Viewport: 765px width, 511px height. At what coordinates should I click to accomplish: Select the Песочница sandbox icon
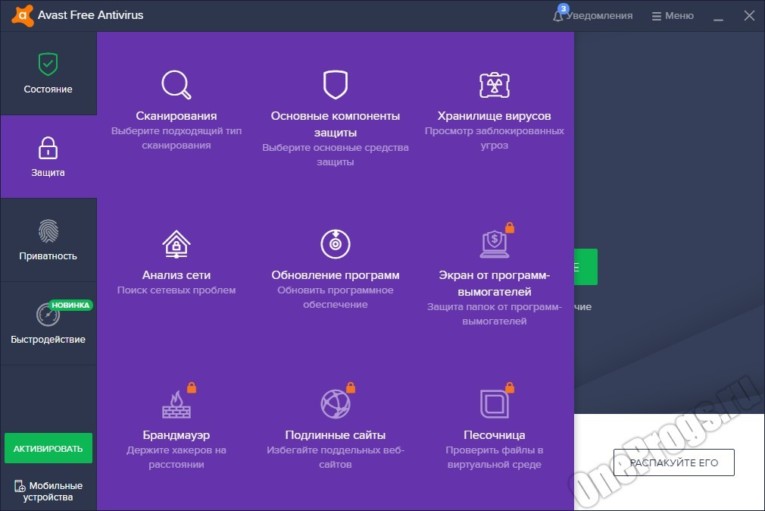click(494, 404)
